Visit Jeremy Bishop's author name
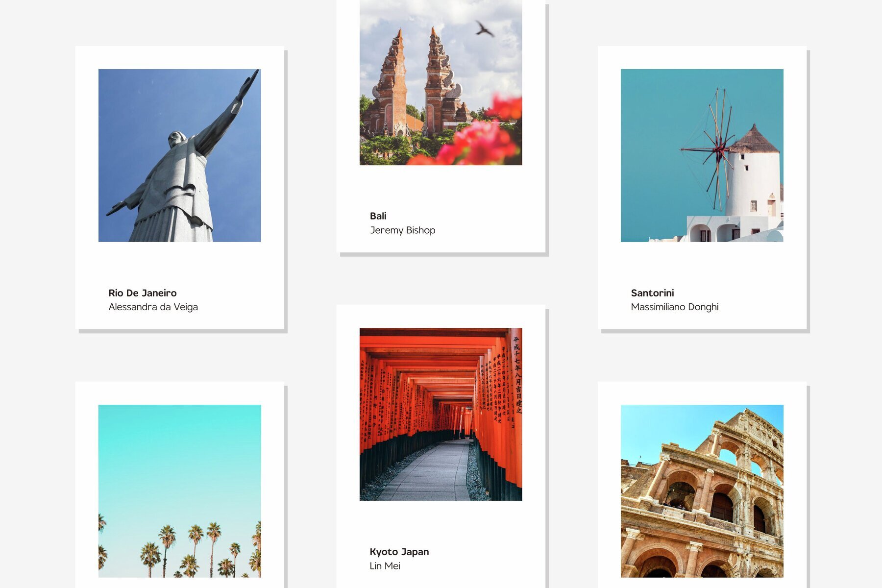 pyautogui.click(x=402, y=230)
